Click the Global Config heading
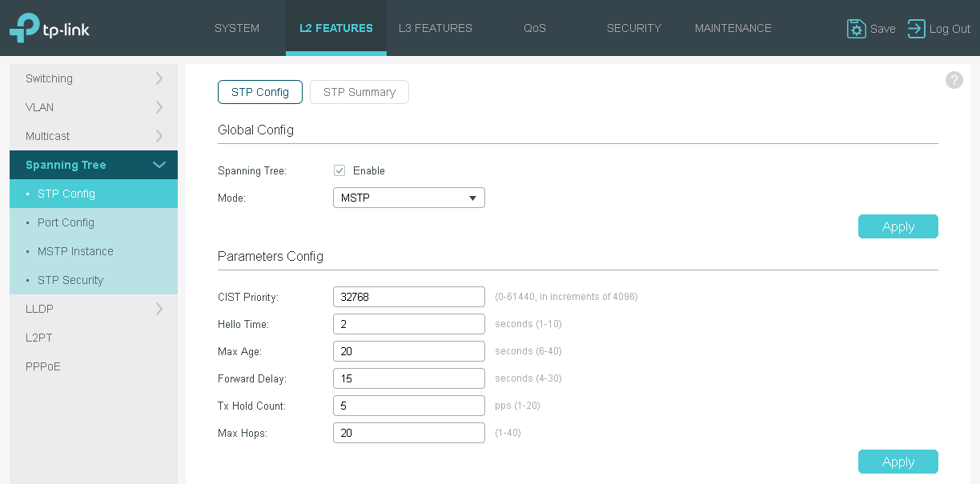This screenshot has height=484, width=980. pos(255,130)
